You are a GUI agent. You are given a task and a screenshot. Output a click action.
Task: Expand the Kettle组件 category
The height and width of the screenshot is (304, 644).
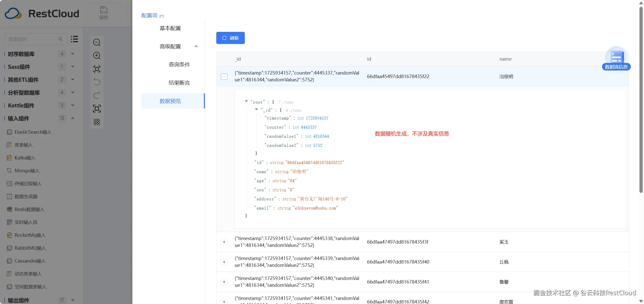pos(73,105)
